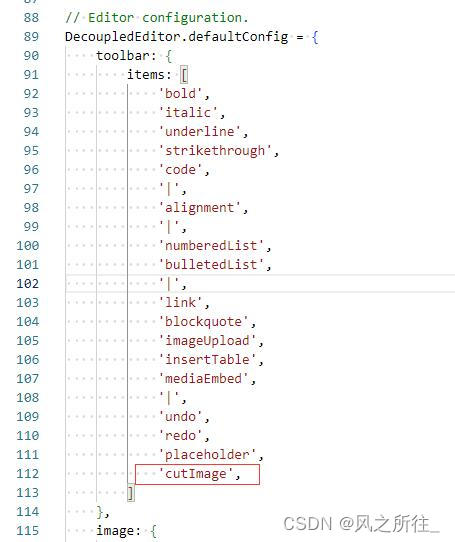Click the 'alignment' string on line 98

coord(199,208)
